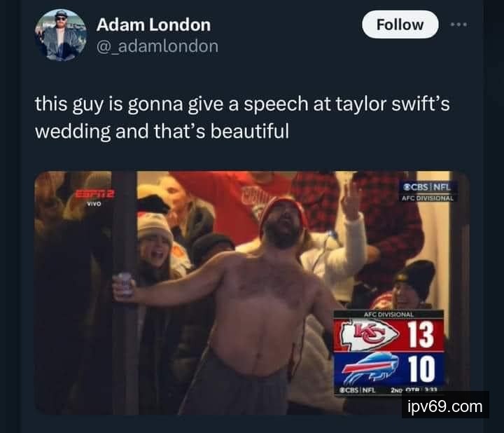
Task: Click the VIVO label under ESPN2
Action: point(94,204)
